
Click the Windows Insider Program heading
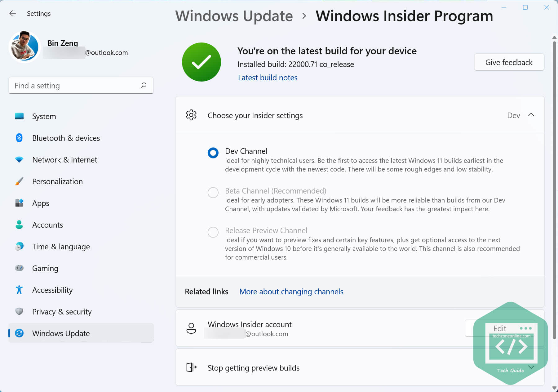point(404,16)
